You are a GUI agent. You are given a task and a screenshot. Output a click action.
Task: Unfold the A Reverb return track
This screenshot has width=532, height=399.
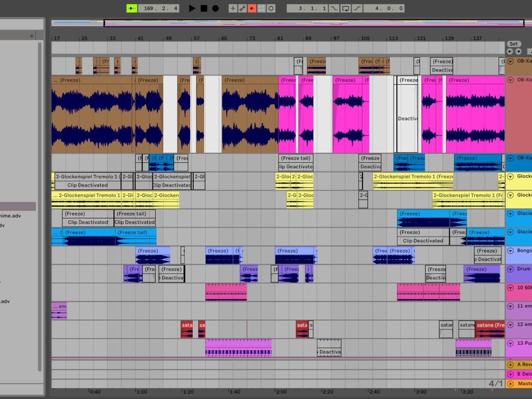(510, 364)
